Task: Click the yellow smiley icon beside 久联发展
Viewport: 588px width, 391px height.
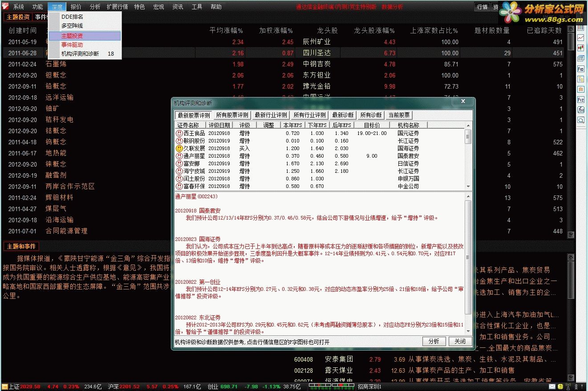Action: (179, 148)
